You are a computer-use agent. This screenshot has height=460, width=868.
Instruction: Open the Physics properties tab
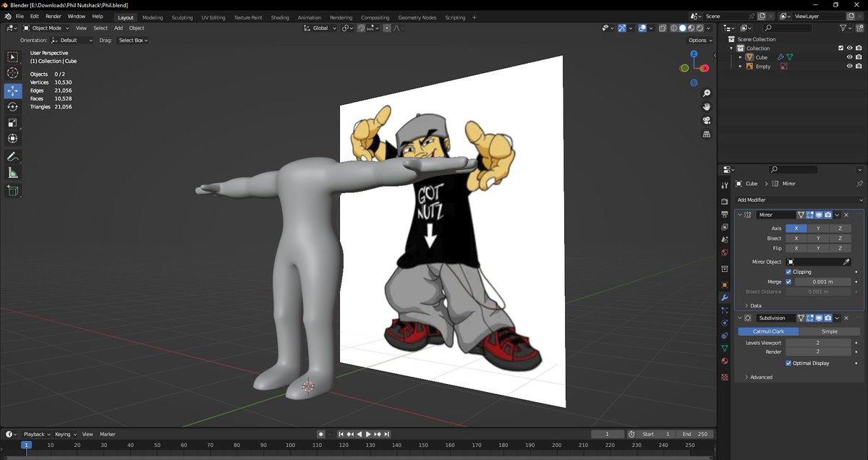click(725, 323)
